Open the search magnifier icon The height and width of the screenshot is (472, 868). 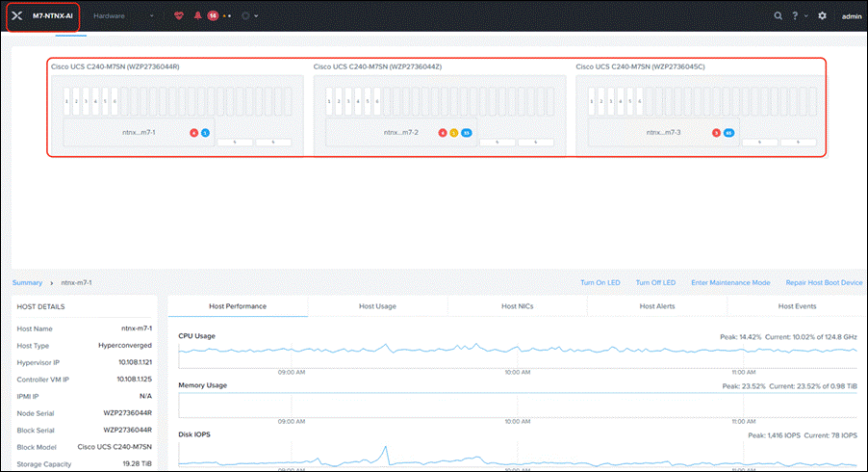(x=779, y=16)
